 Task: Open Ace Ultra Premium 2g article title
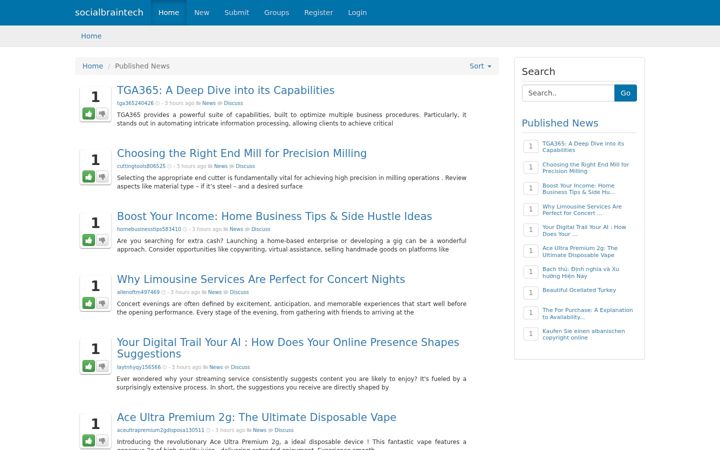256,417
